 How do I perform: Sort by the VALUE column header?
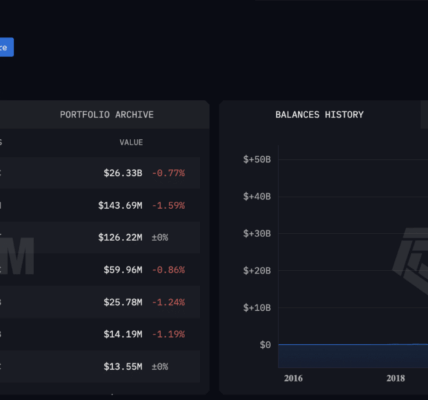131,142
